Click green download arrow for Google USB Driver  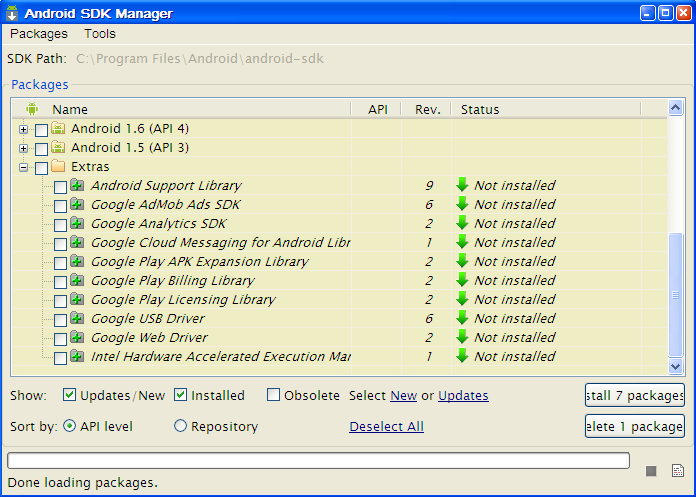[x=462, y=318]
